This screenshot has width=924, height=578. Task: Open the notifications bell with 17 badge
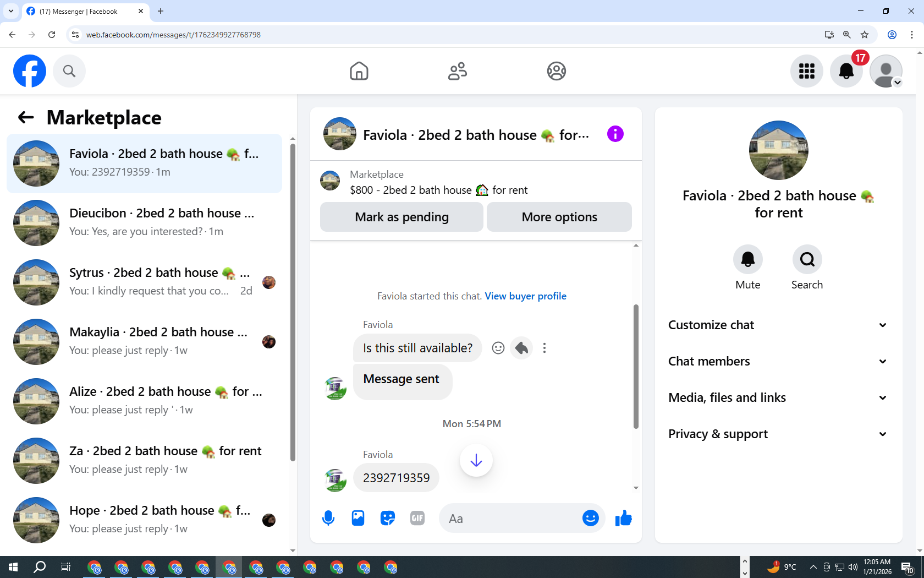tap(846, 71)
